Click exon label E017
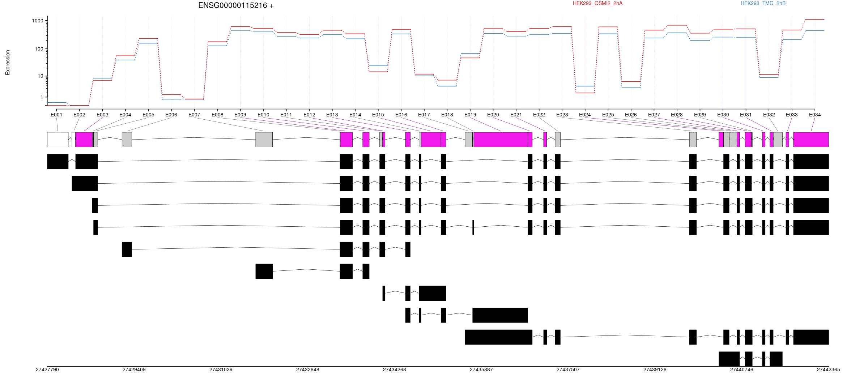The width and height of the screenshot is (868, 376). coord(424,115)
